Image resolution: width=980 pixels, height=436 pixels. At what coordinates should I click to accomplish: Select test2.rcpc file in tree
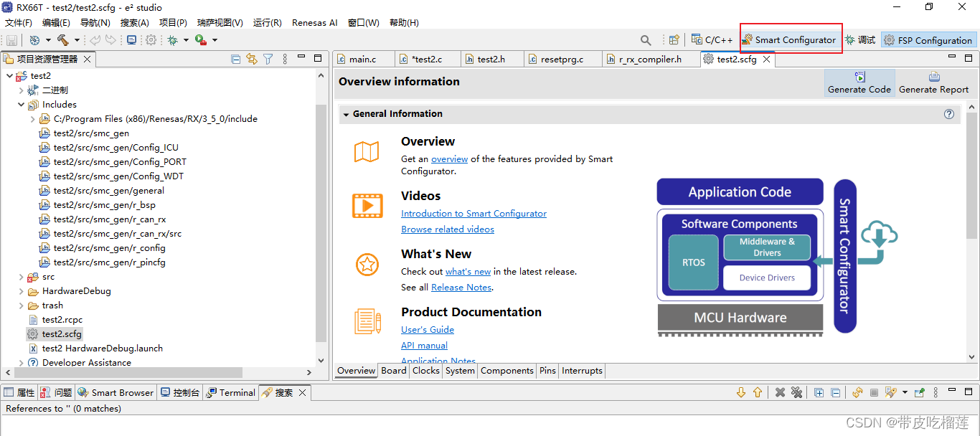point(62,320)
